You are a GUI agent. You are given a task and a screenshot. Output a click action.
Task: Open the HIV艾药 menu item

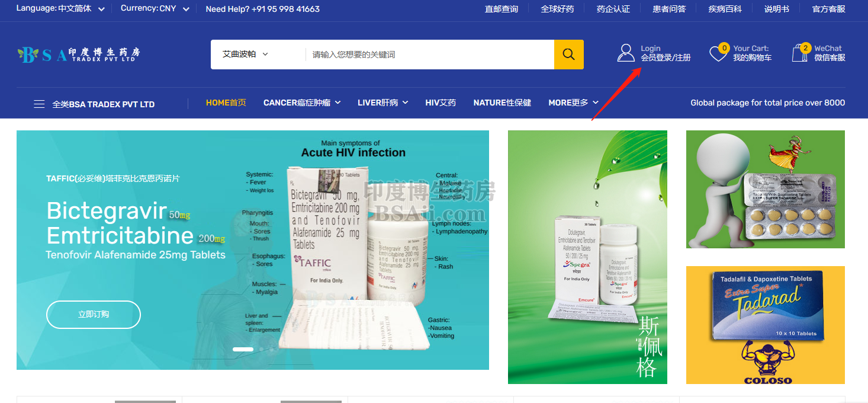441,103
